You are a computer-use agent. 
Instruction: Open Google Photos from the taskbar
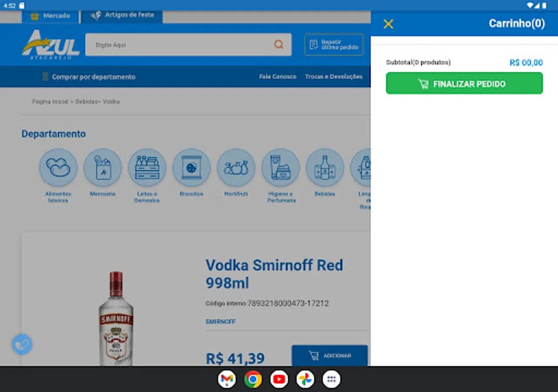(x=305, y=379)
